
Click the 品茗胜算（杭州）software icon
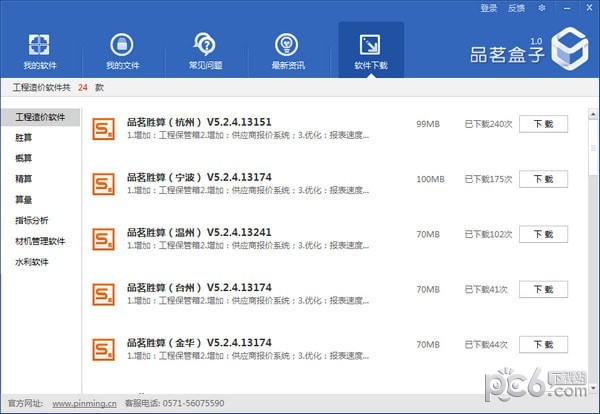coord(104,129)
